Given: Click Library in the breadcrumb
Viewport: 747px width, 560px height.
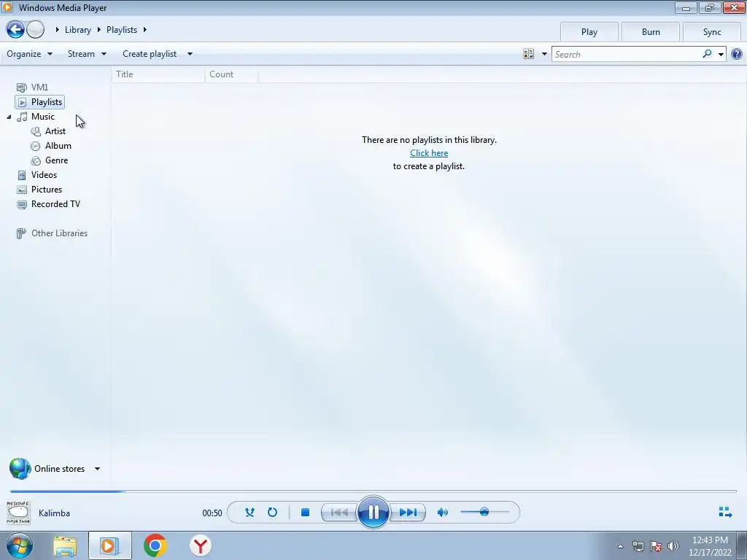Looking at the screenshot, I should 77,29.
